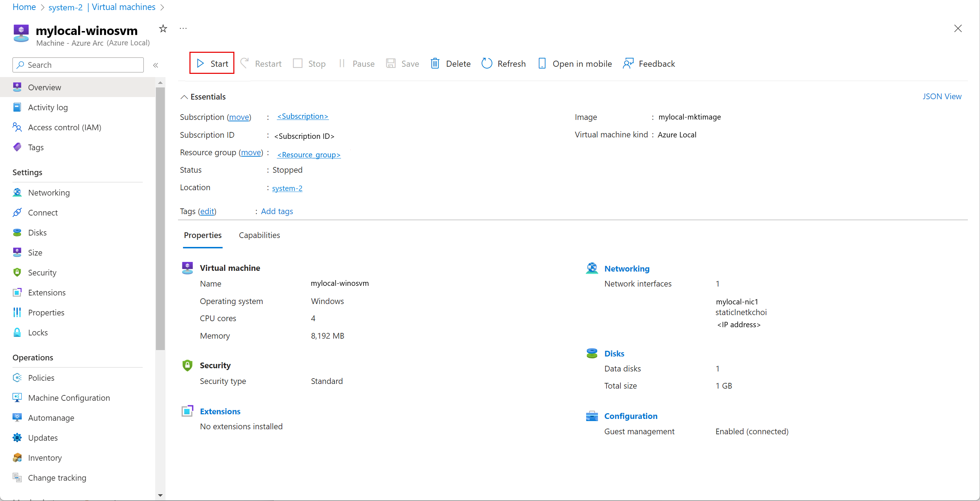Favorite this VM with the star icon
Viewport: 980px width, 501px height.
(163, 29)
